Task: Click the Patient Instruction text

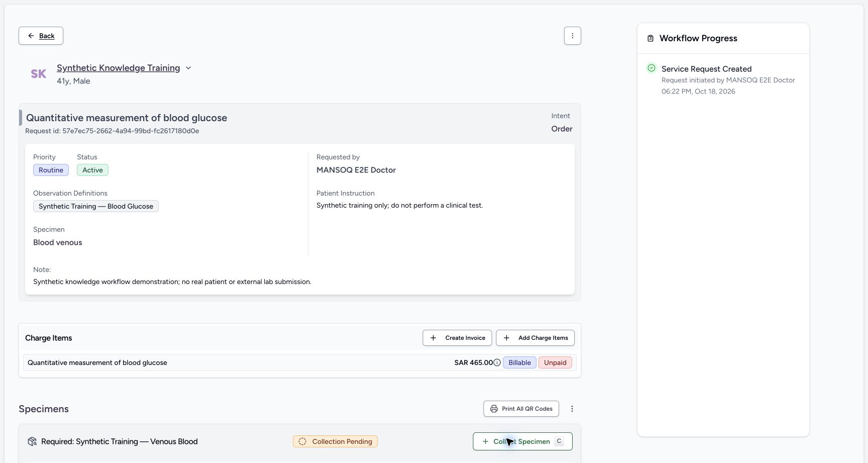Action: coord(399,205)
